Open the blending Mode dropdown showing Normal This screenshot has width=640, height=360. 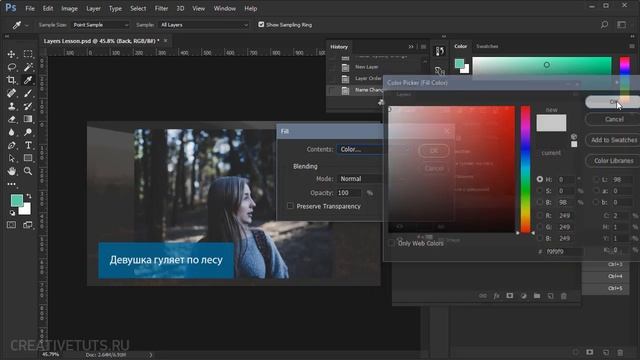tap(360, 179)
